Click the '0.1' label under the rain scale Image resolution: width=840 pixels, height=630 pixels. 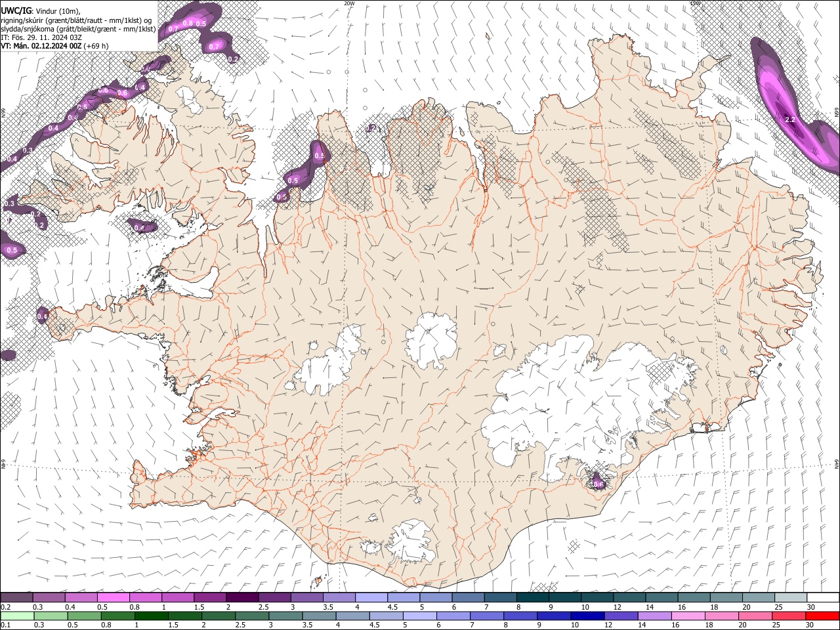tap(5, 625)
